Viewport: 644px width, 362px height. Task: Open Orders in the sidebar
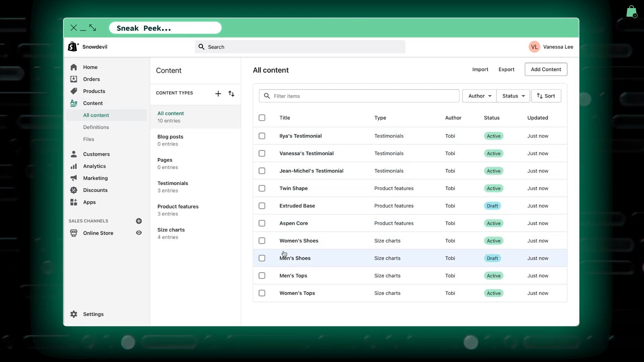click(92, 79)
